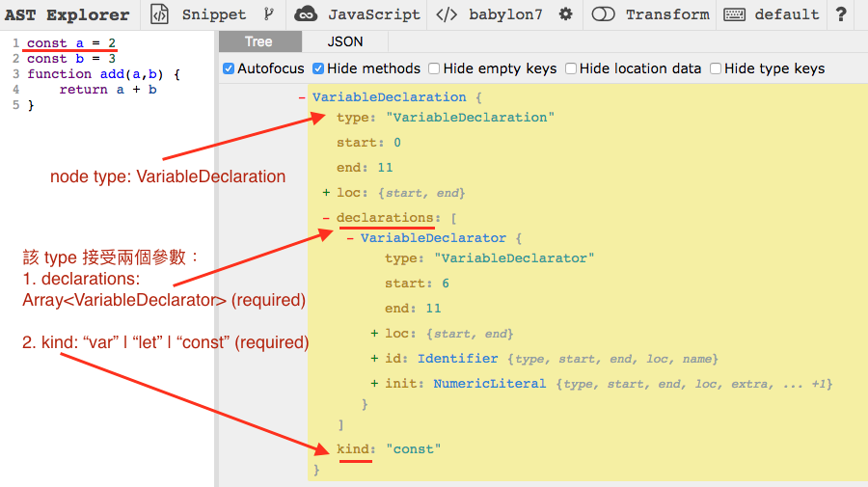Toggle the Transform switch
The width and height of the screenshot is (868, 487).
click(604, 14)
